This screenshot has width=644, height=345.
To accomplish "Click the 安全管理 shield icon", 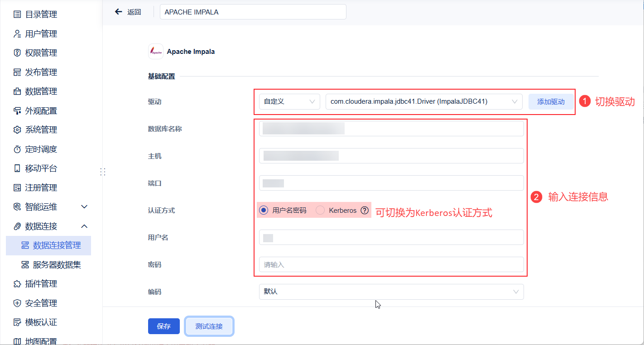I will point(17,303).
